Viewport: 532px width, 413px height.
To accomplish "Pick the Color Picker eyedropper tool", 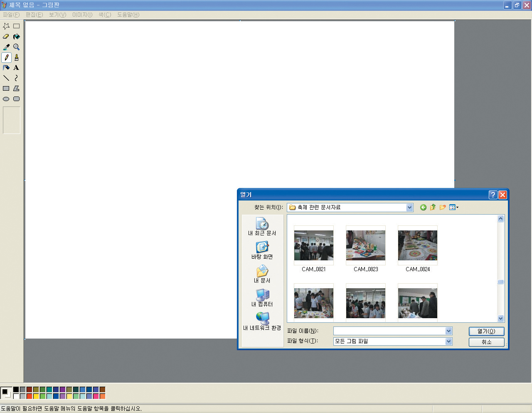I will (6, 47).
